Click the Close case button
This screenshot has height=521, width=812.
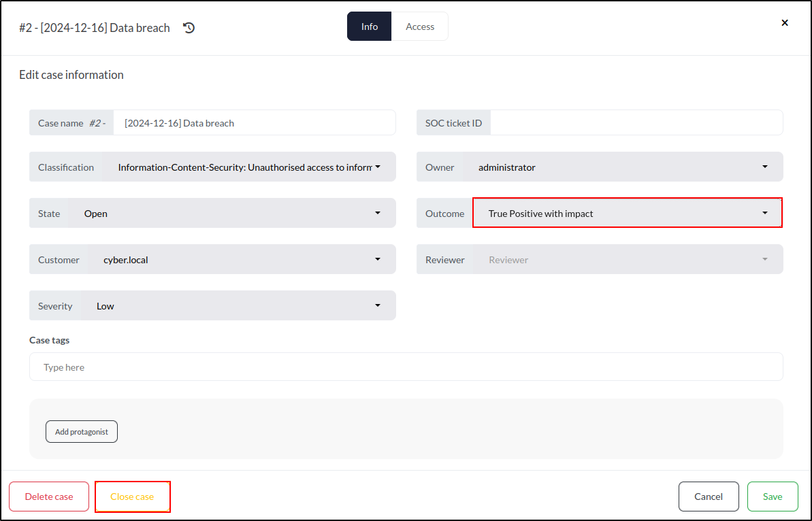[x=132, y=496]
